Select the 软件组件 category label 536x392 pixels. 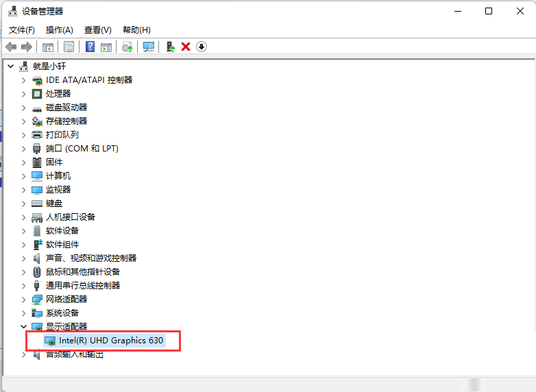(x=62, y=245)
